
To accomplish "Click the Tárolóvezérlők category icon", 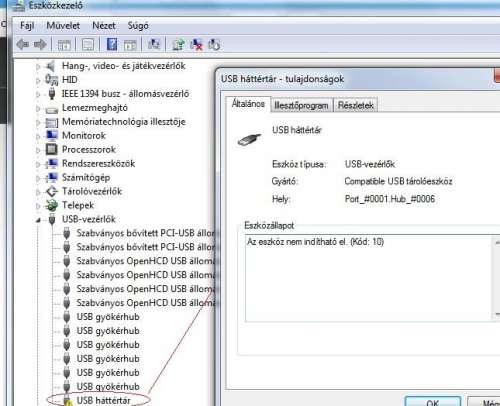I will click(52, 191).
